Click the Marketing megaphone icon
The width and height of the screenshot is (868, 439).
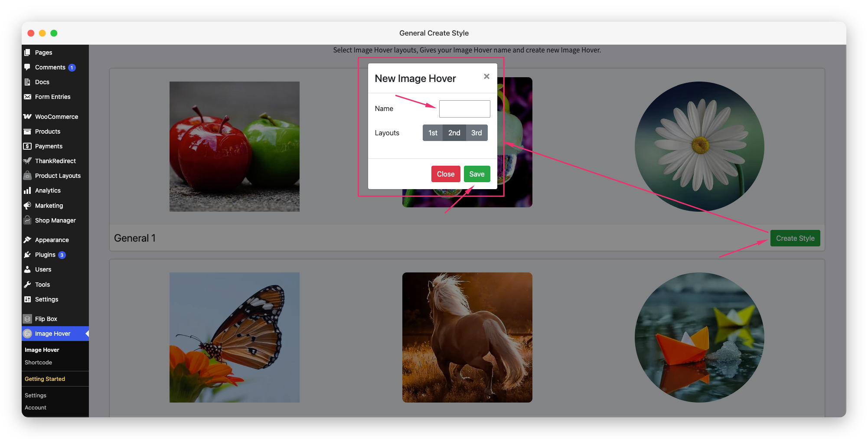point(27,206)
